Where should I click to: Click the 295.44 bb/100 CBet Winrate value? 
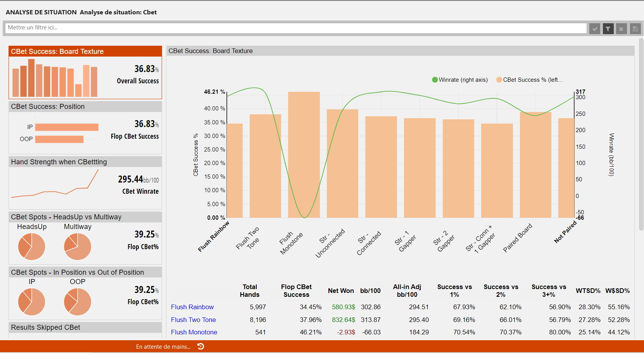(138, 179)
